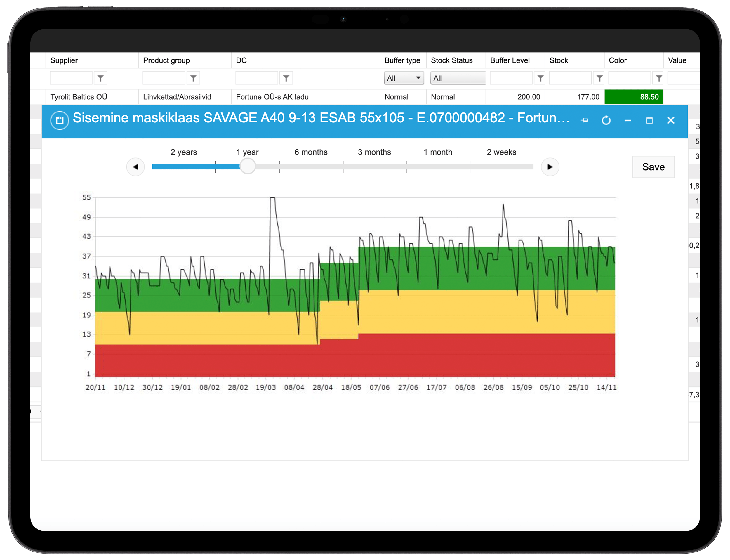Viewport: 730px width, 560px height.
Task: Open the DC column filter funnel
Action: point(286,78)
